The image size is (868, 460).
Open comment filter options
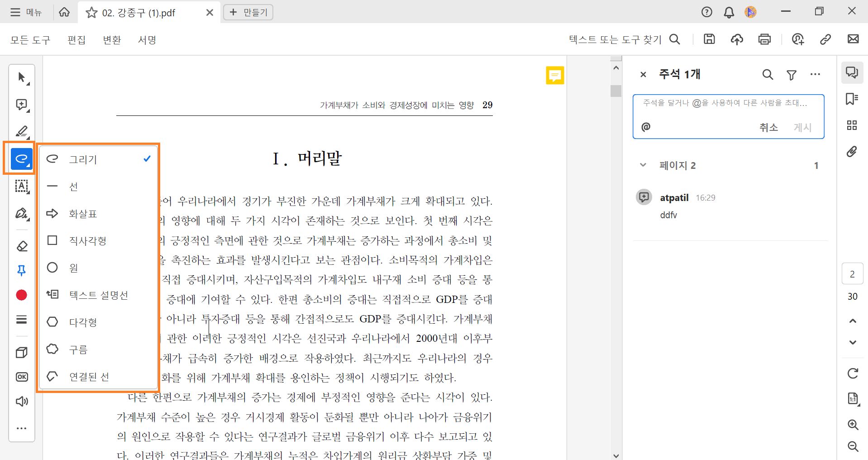point(791,74)
